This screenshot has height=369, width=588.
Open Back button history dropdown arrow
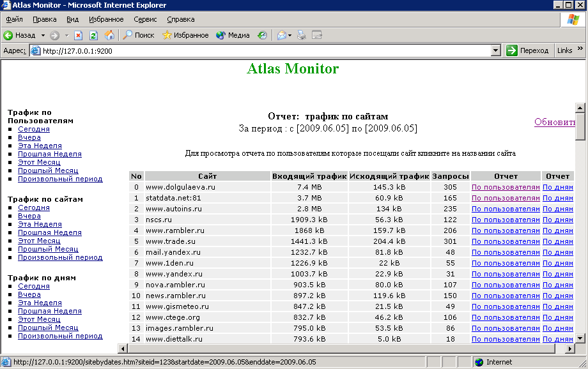[43, 35]
